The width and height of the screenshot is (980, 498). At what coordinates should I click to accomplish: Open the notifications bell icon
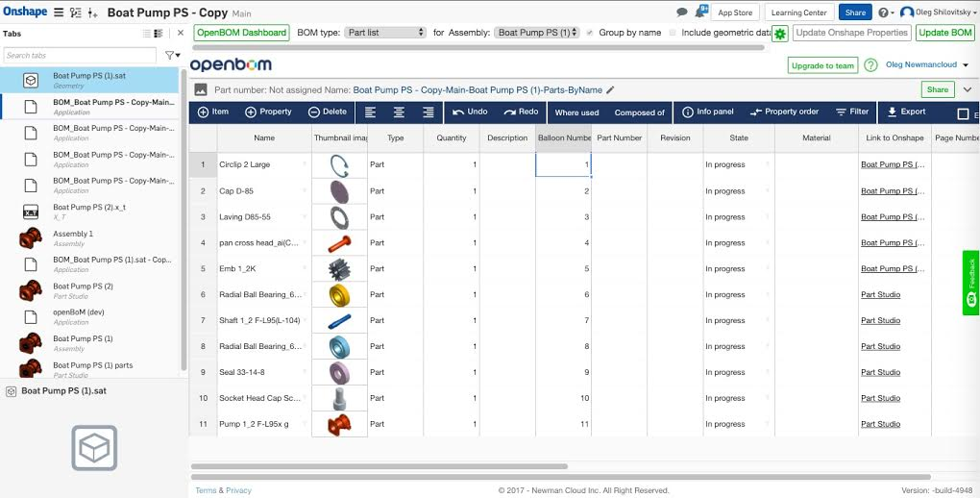pyautogui.click(x=701, y=12)
